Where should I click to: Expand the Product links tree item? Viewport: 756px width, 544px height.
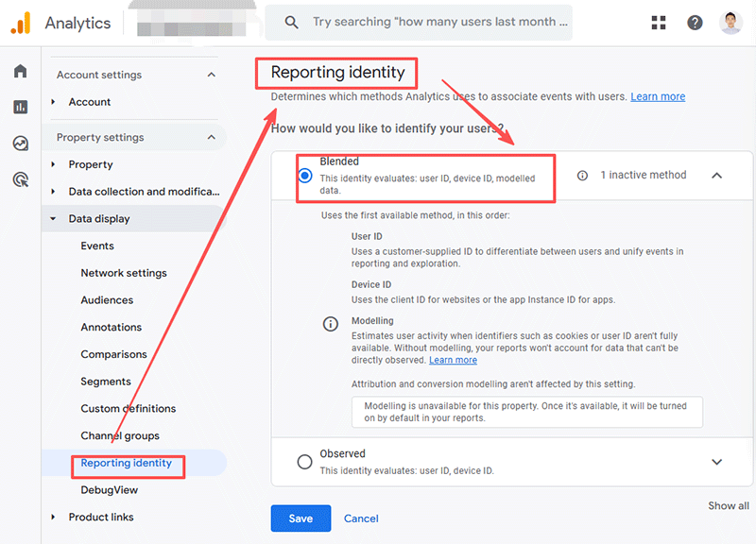54,518
